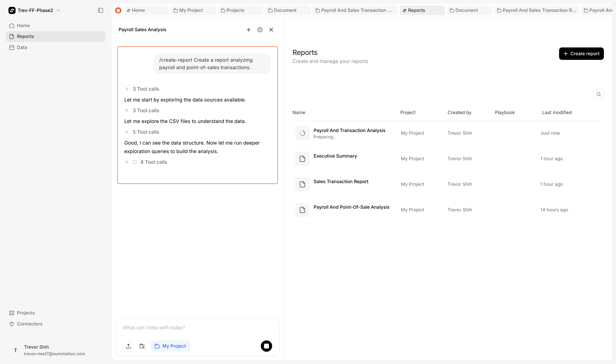Click the Create report button
This screenshot has height=364, width=616.
tap(581, 54)
